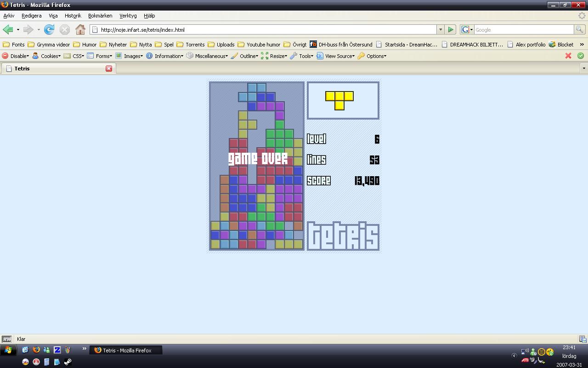Open the Visa menu

point(53,16)
